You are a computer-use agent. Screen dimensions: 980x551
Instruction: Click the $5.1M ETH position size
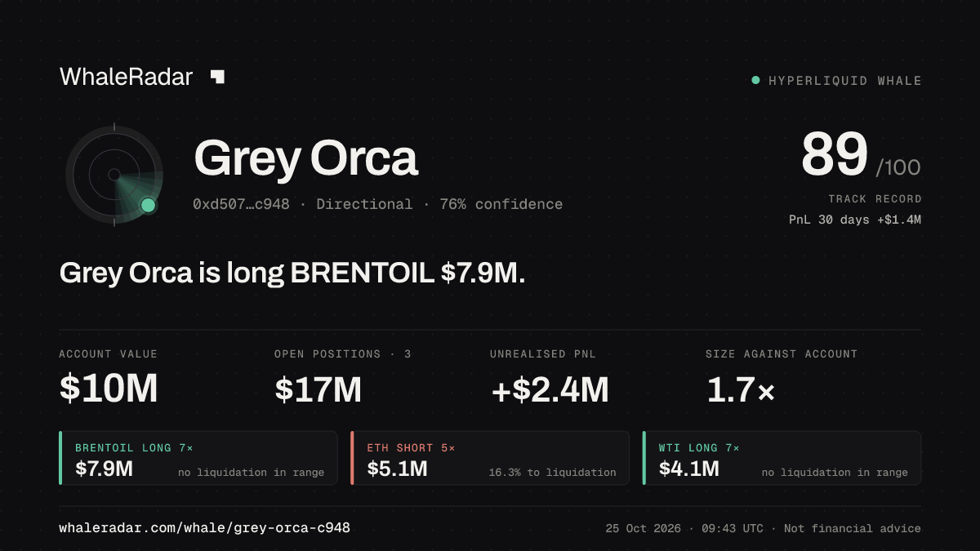pos(397,469)
